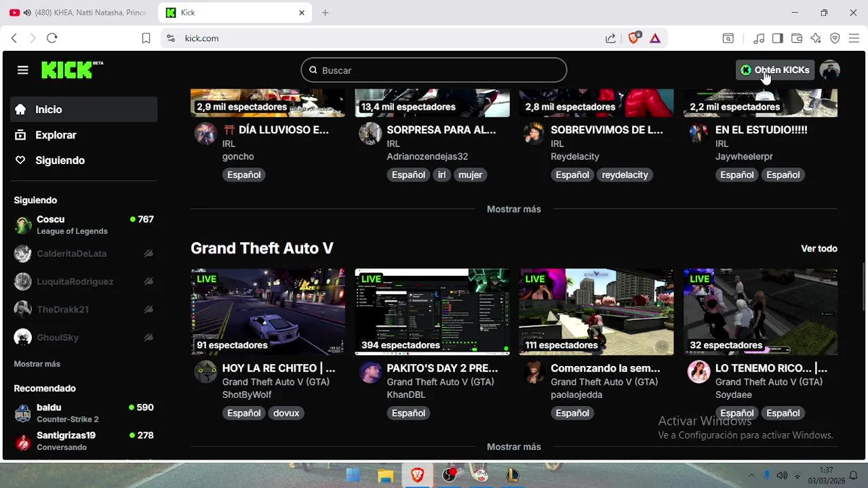Open a new browser tab

[325, 13]
